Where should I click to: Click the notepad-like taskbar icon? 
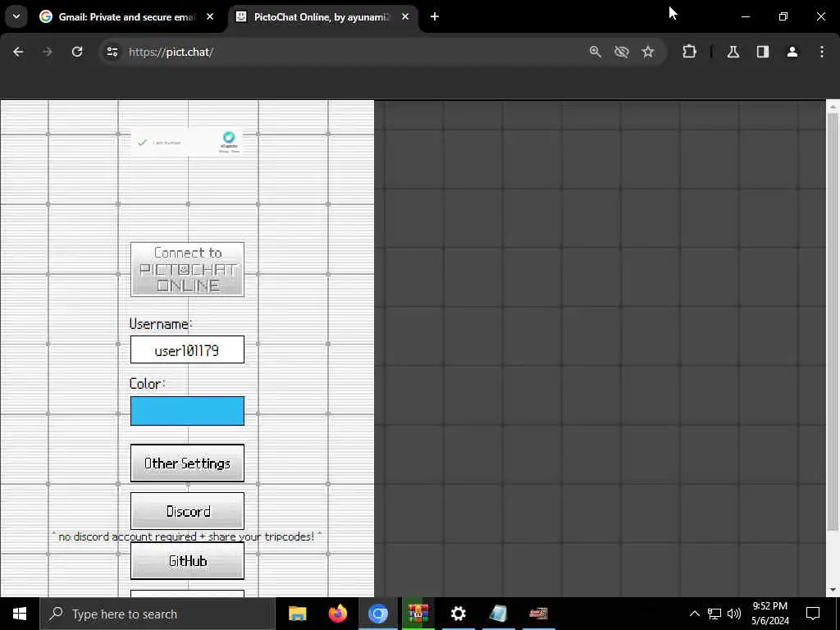point(498,614)
